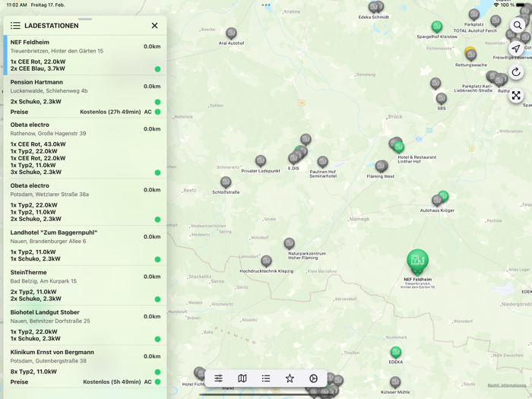532x399 pixels.
Task: Tap the "1x CEE Rot, 43.0kW" connector line
Action: pos(38,144)
